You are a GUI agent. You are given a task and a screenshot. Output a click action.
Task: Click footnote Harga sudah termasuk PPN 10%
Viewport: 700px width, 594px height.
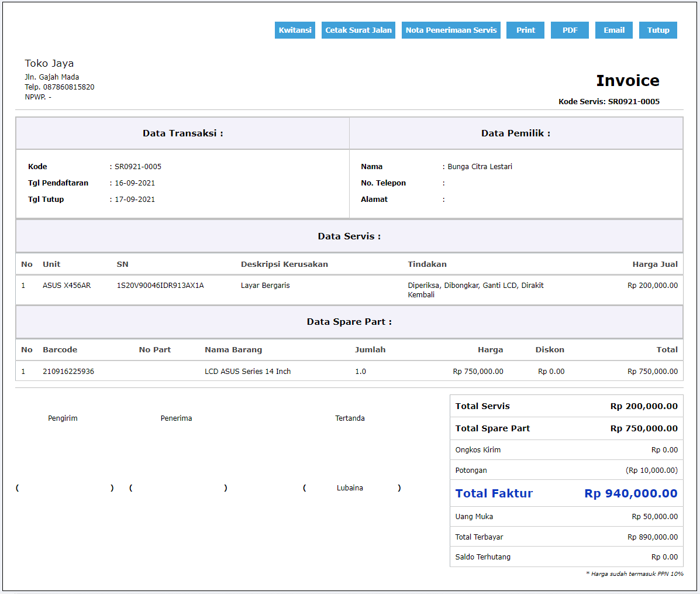pos(635,574)
